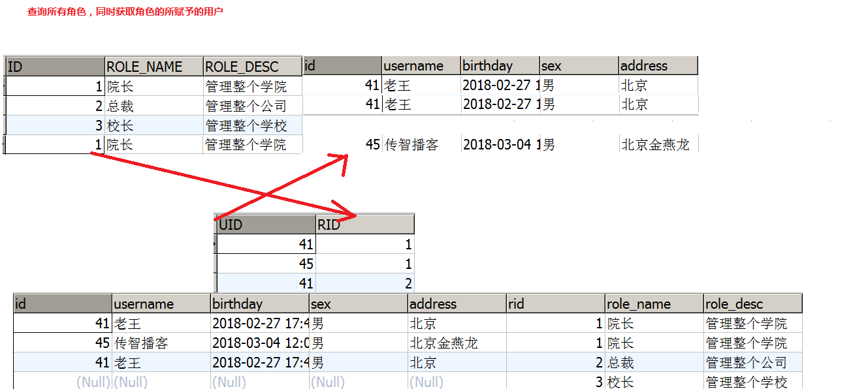
Task: Click the uppercase RID column header
Action: pyautogui.click(x=365, y=225)
